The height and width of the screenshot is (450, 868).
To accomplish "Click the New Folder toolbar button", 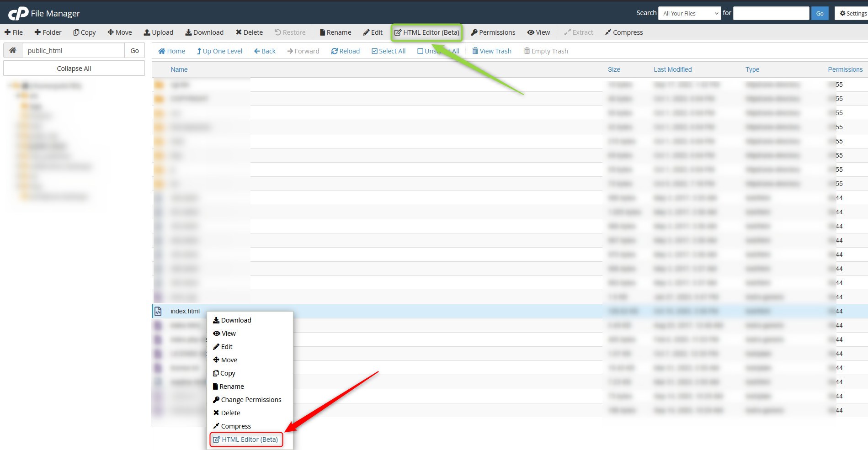I will pyautogui.click(x=48, y=32).
